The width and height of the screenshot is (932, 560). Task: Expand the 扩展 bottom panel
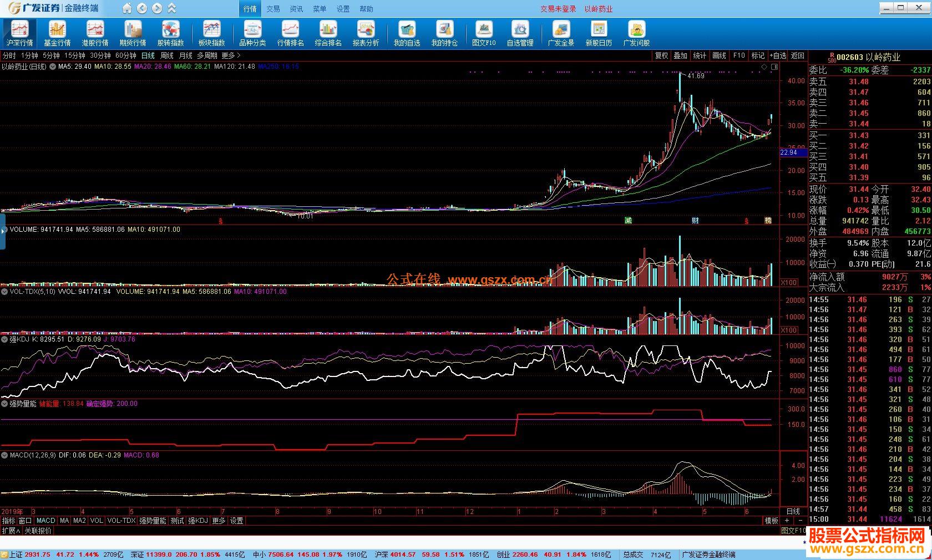pyautogui.click(x=11, y=531)
